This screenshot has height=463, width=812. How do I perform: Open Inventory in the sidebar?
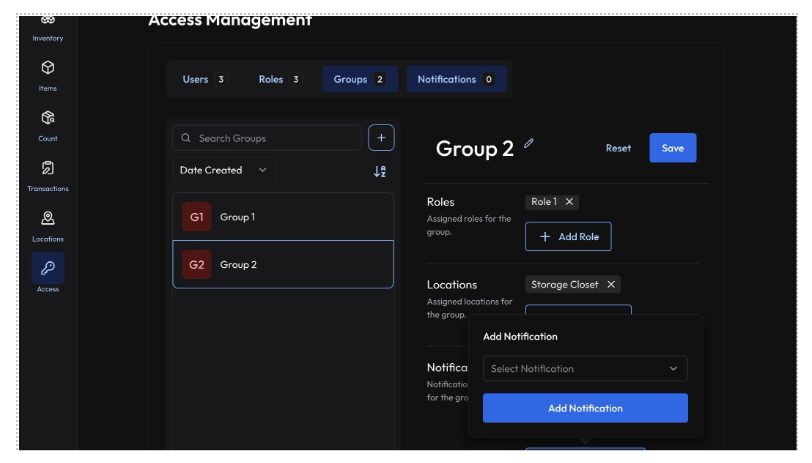click(48, 29)
